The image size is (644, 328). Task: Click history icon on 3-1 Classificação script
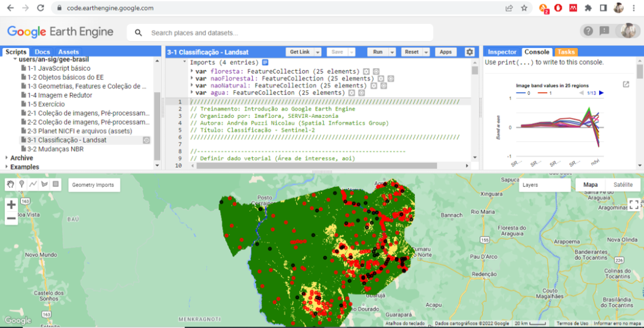[x=146, y=140]
